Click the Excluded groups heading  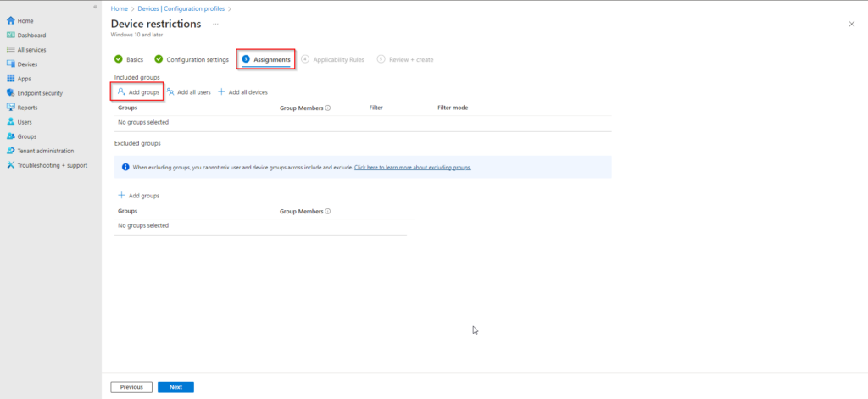pos(137,143)
